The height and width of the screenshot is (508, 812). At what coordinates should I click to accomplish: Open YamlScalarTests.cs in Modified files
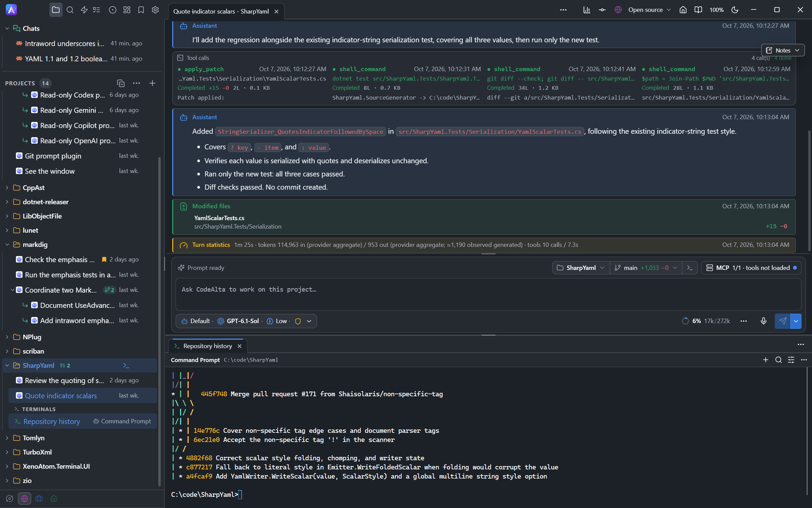pos(219,218)
